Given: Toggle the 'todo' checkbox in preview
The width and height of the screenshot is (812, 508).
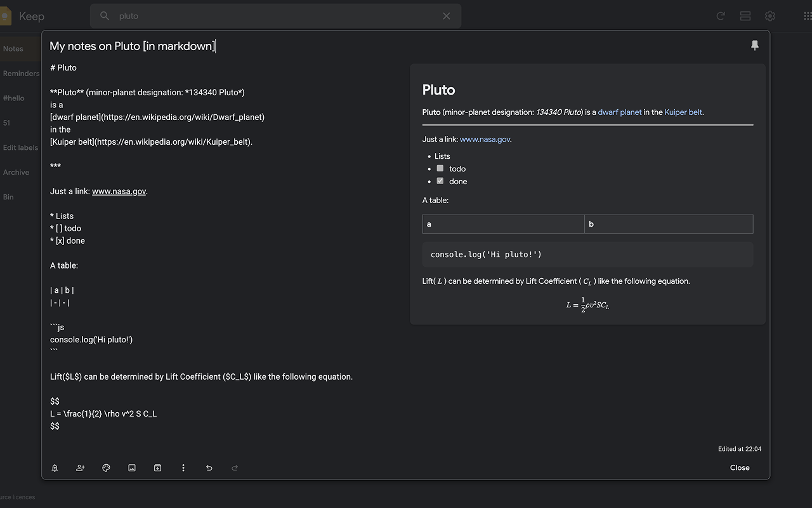Looking at the screenshot, I should point(440,168).
